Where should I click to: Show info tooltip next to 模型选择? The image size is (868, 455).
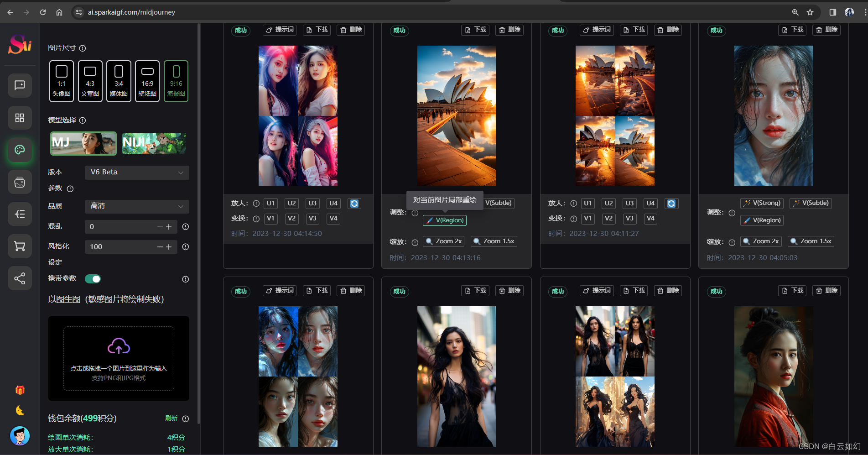pyautogui.click(x=83, y=120)
